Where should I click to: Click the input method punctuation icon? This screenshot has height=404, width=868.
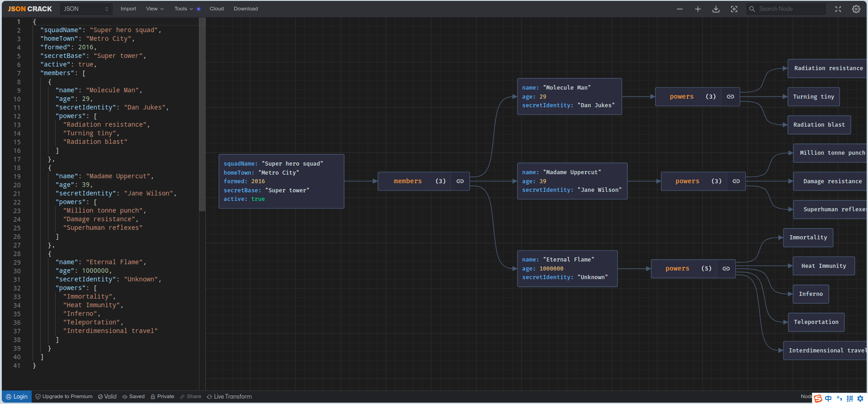[839, 399]
